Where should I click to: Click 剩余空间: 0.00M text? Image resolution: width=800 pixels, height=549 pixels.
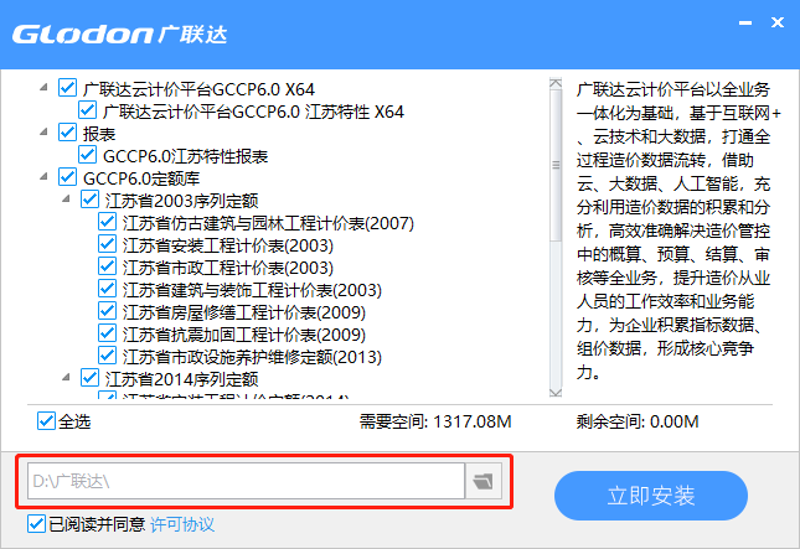coord(637,422)
